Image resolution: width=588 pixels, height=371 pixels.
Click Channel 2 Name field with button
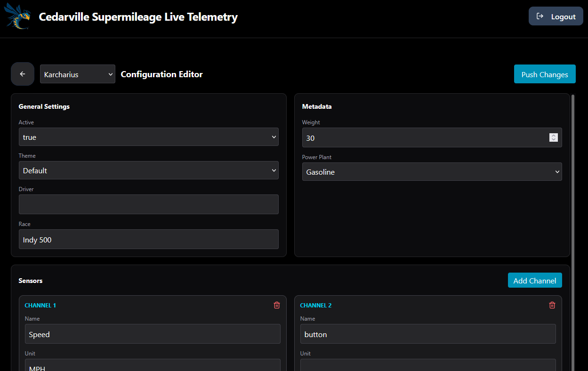point(428,334)
